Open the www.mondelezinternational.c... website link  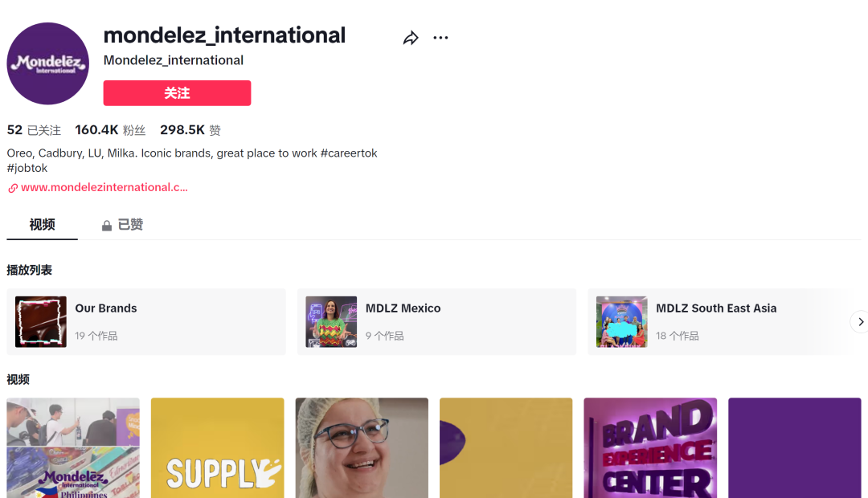tap(104, 187)
